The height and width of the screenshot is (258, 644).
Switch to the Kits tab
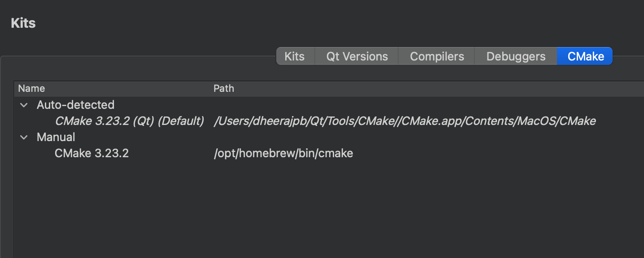tap(295, 56)
